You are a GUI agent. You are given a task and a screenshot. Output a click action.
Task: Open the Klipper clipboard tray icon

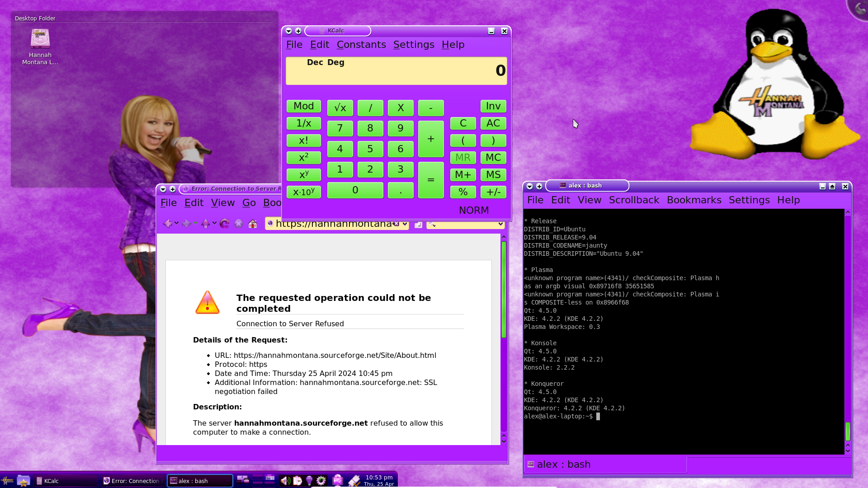pyautogui.click(x=297, y=481)
